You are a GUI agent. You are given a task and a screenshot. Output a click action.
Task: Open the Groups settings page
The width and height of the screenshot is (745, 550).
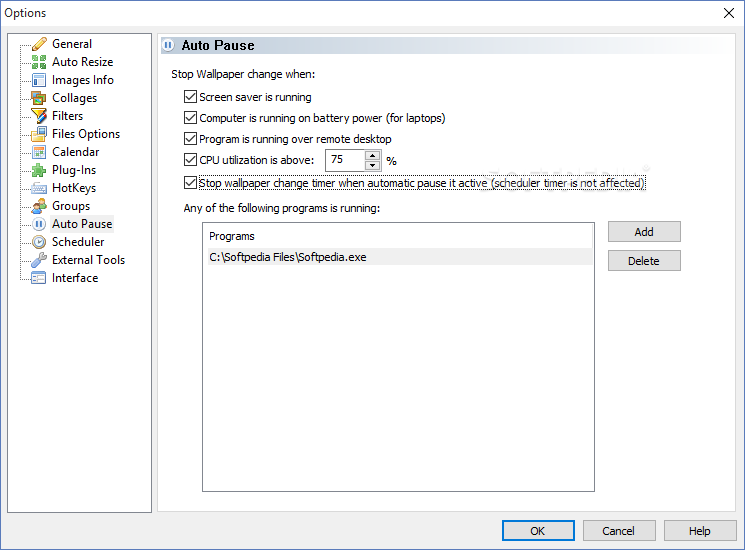(71, 206)
